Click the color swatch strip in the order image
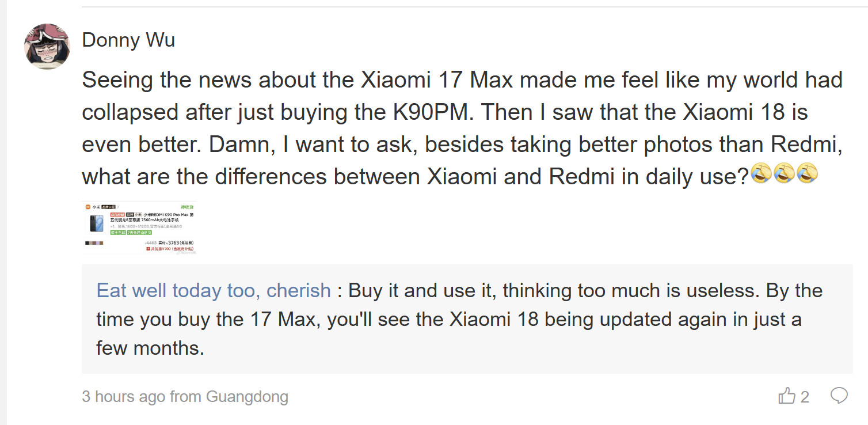Image resolution: width=868 pixels, height=425 pixels. point(95,243)
